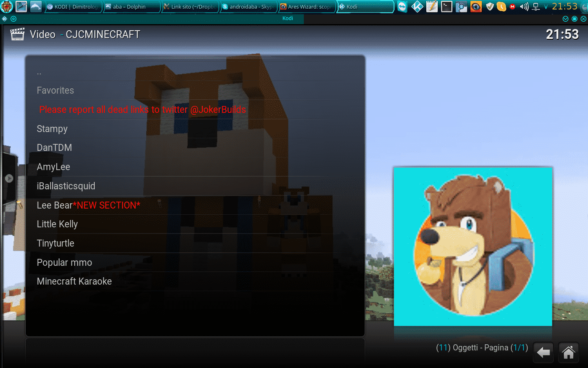Open the Favorites entry
This screenshot has height=368, width=588.
195,90
